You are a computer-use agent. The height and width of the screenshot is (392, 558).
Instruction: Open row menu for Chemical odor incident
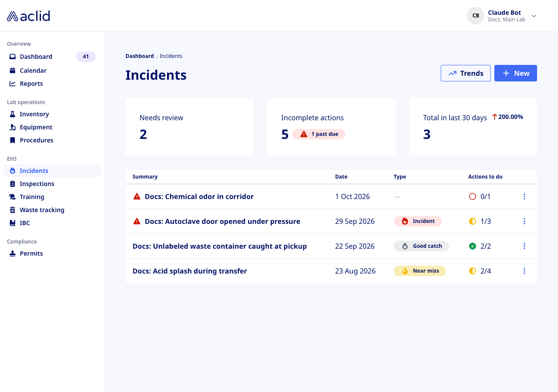click(x=524, y=196)
